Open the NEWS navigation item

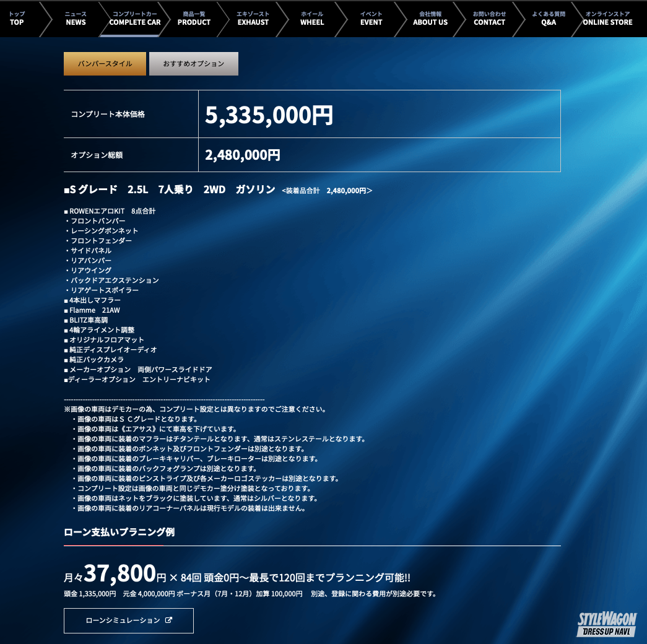tap(76, 19)
